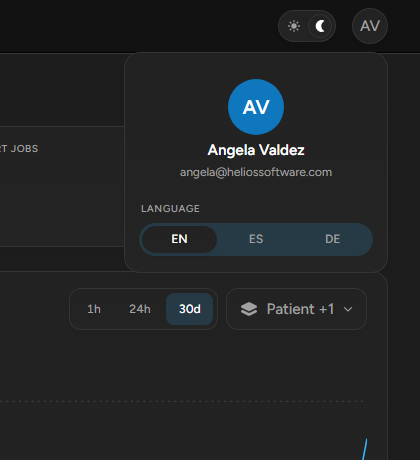Select the moon dark mode icon

(x=320, y=26)
